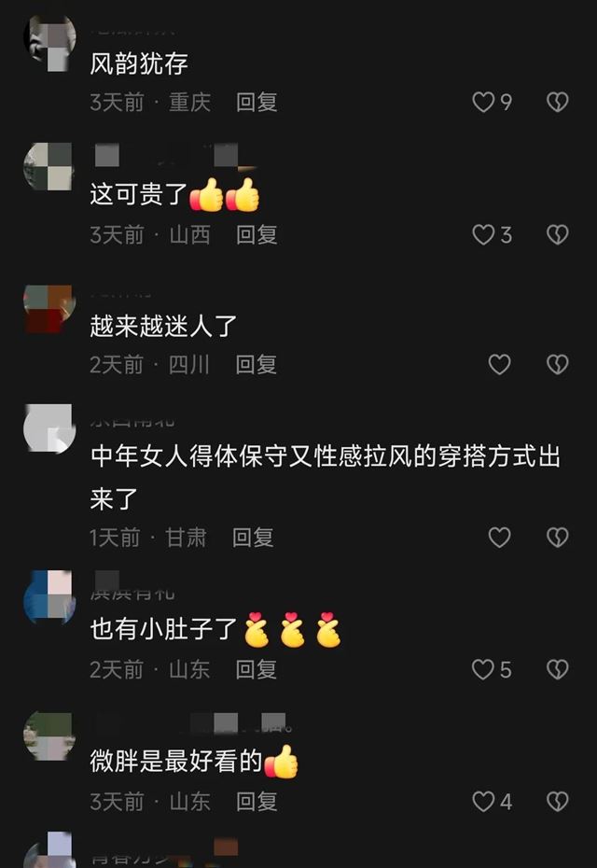This screenshot has width=597, height=868.
Task: Open avatar of 越来越迷人了 commenter
Action: 49,308
